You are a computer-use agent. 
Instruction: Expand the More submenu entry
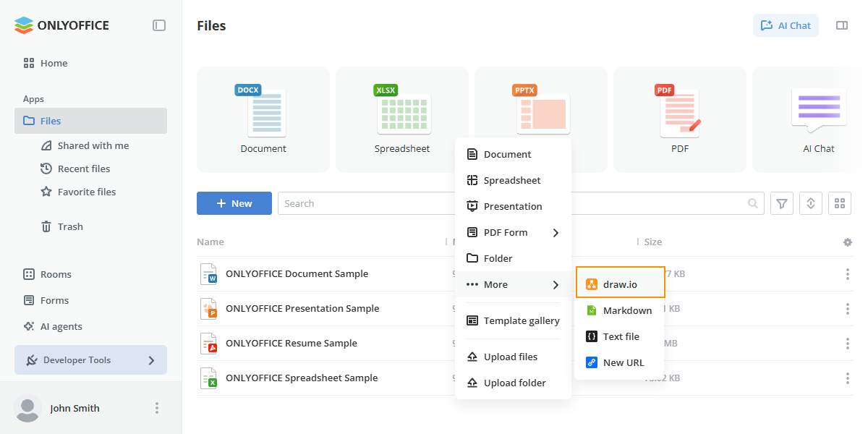click(x=513, y=284)
